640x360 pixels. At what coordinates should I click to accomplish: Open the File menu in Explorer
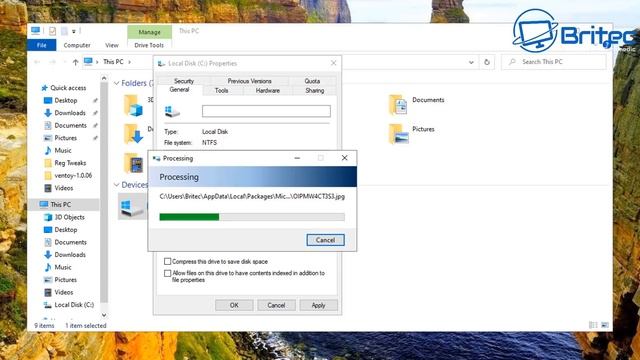[42, 45]
